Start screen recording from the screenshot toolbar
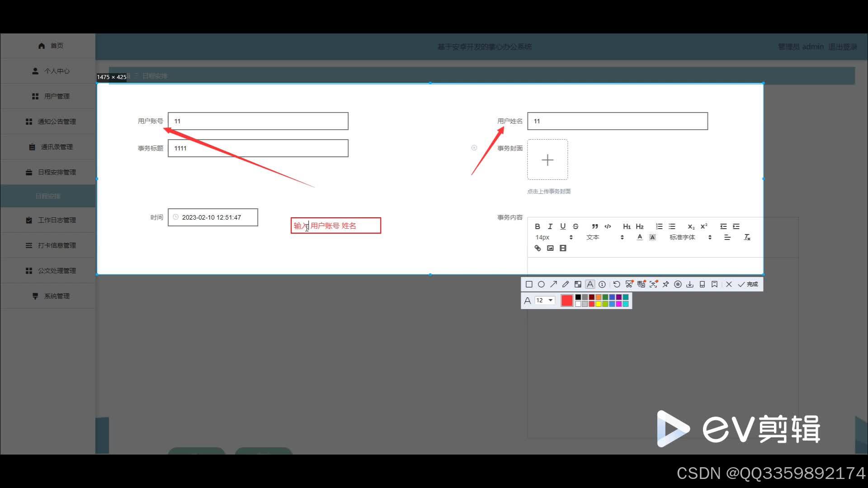Screen dimensions: 868x488 [x=678, y=284]
